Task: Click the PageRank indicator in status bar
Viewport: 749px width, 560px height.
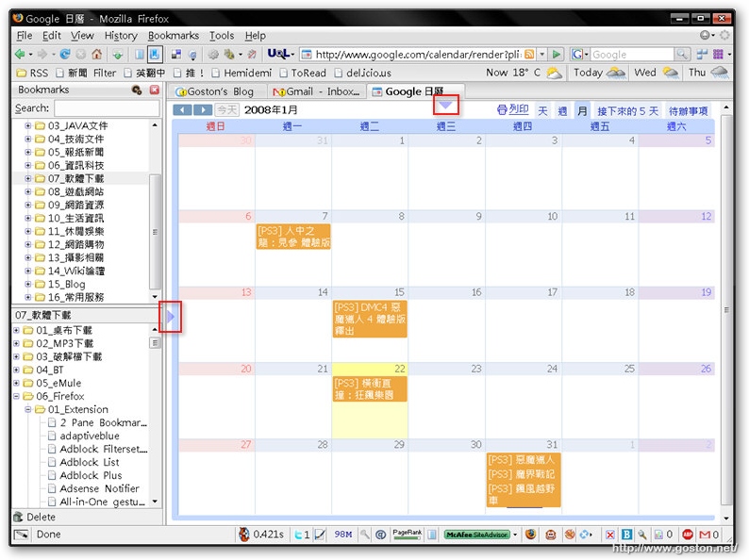Action: coord(408,534)
